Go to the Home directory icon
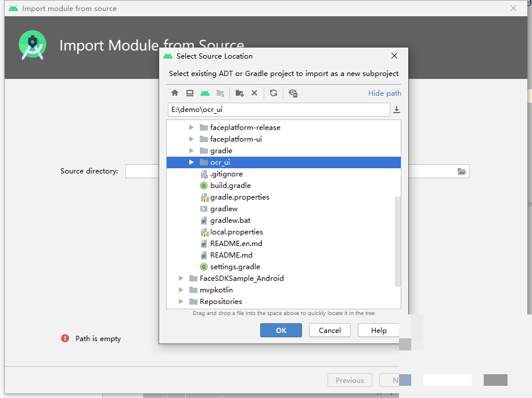The image size is (532, 398). tap(175, 93)
